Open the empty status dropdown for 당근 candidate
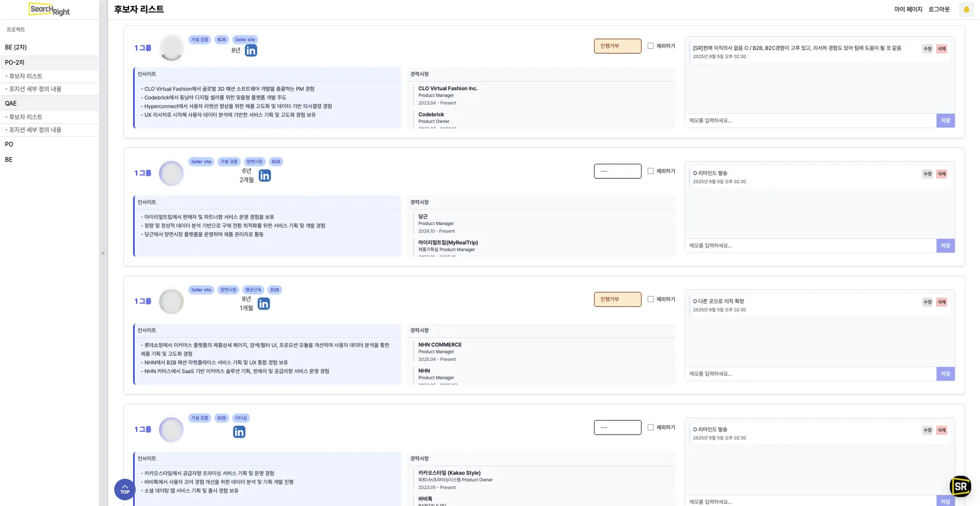Screen dimensions: 980x506 point(617,171)
